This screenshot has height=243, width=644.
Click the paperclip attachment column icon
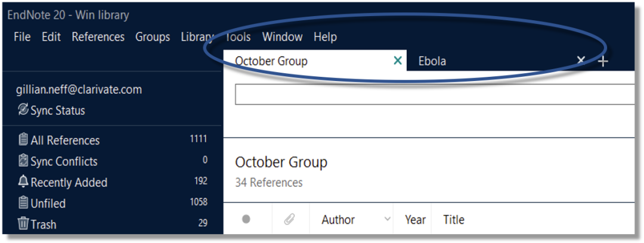pyautogui.click(x=290, y=220)
